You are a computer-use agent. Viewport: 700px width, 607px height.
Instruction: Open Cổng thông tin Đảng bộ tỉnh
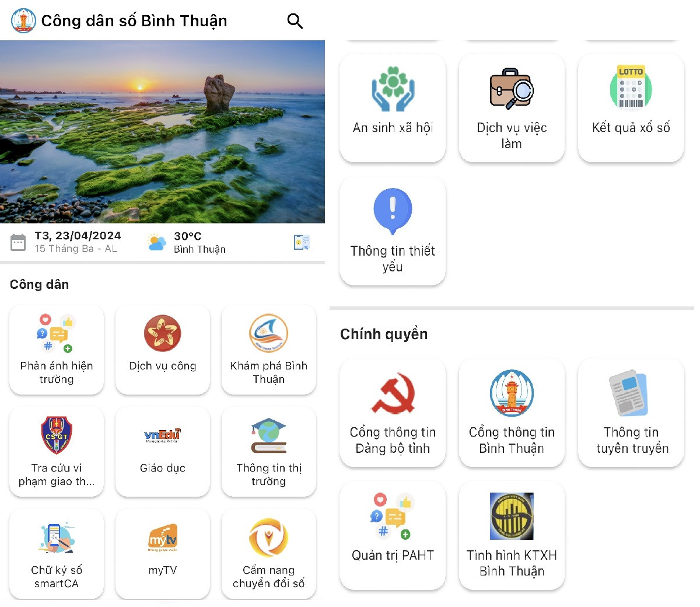(393, 413)
